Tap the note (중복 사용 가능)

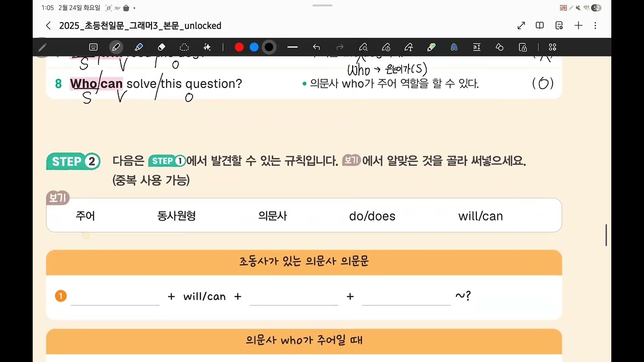[x=151, y=180]
